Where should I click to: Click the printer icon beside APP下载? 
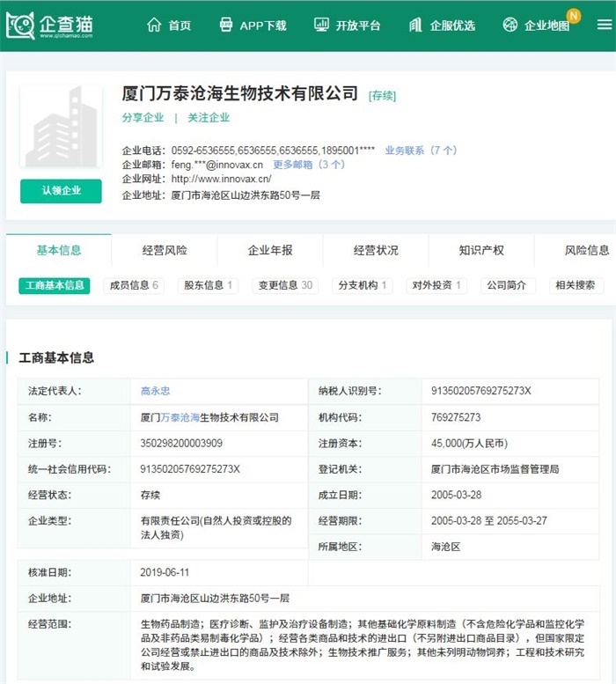tap(226, 25)
